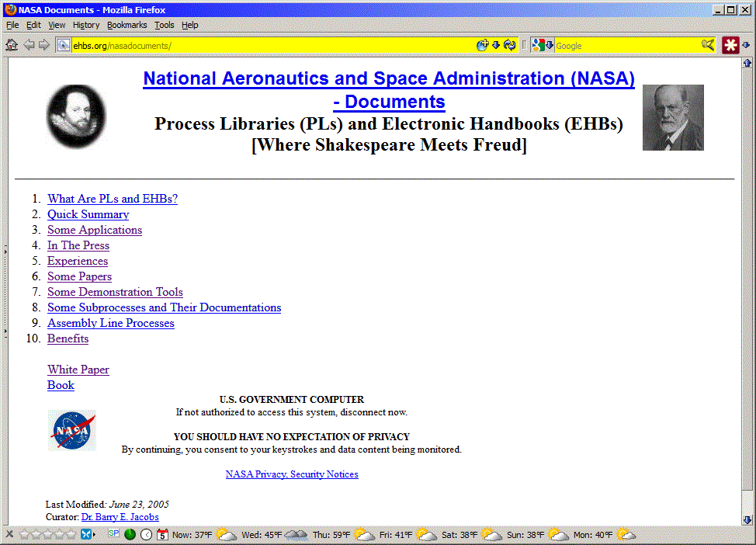Click the Freud portrait photo
This screenshot has width=756, height=545.
click(x=673, y=118)
